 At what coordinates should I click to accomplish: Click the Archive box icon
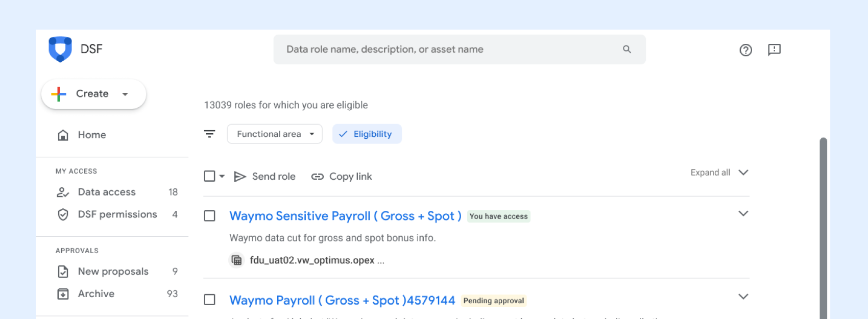[63, 294]
